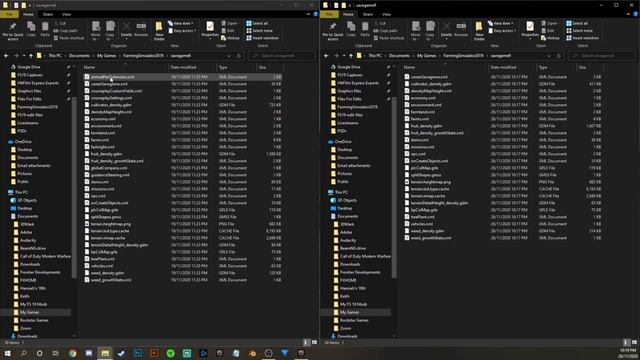
Task: Switch to details view in right window
Action: click(626, 342)
